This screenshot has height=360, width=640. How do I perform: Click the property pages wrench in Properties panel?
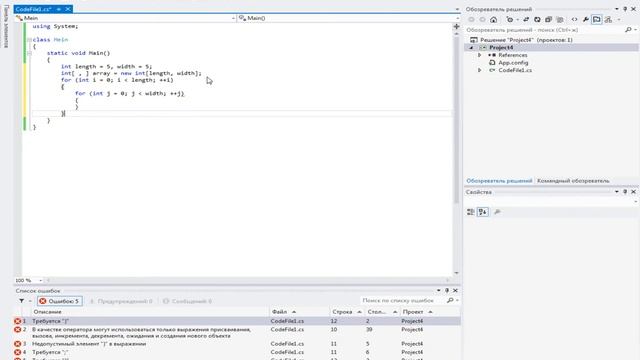click(x=497, y=212)
